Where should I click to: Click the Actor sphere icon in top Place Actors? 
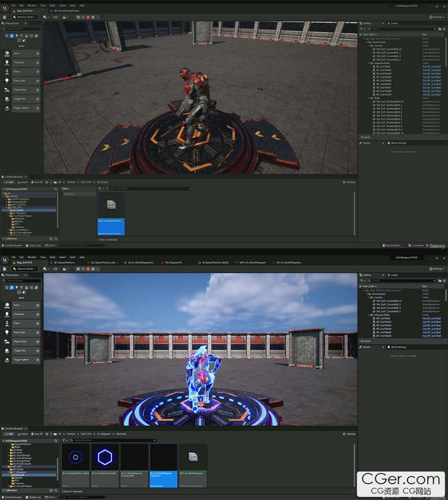tap(7, 53)
